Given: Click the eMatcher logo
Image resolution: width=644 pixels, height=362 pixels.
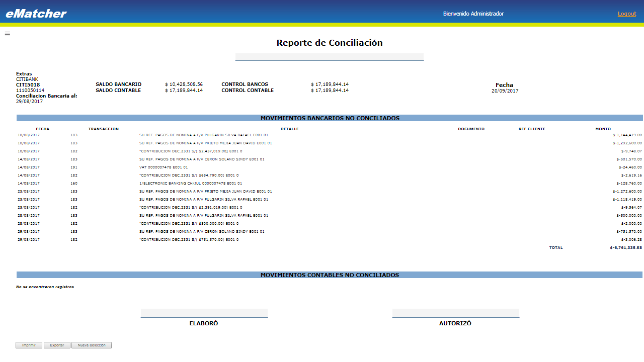Looking at the screenshot, I should tap(36, 14).
